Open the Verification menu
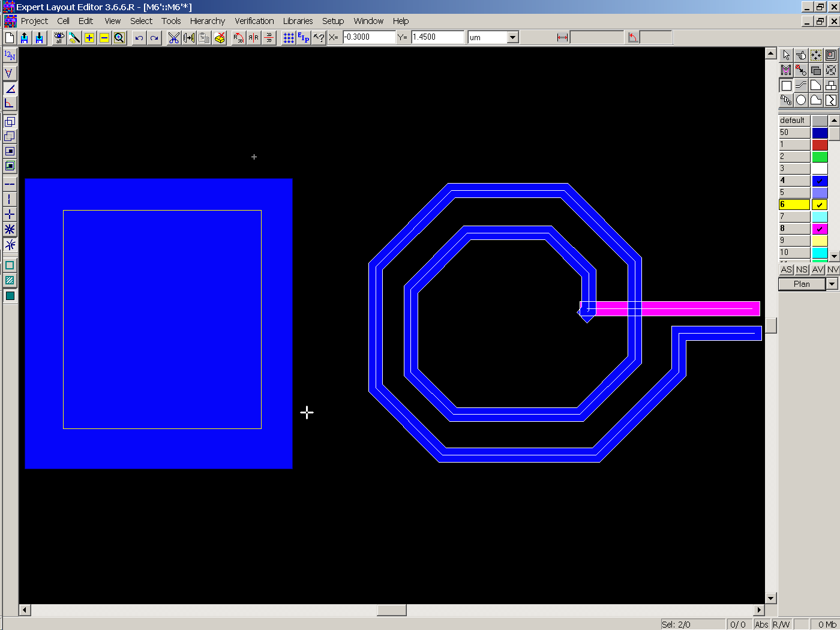Screen dimensions: 840x630 tap(254, 21)
